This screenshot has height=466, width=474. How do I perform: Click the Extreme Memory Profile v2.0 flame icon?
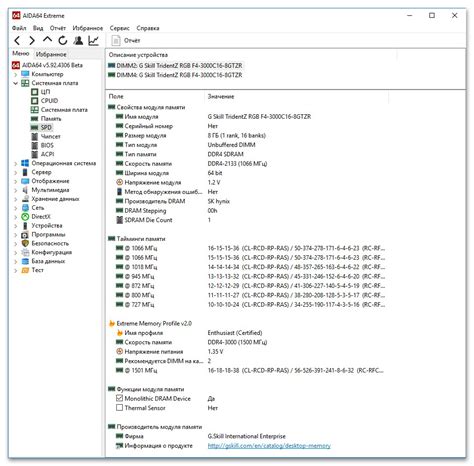coord(112,323)
